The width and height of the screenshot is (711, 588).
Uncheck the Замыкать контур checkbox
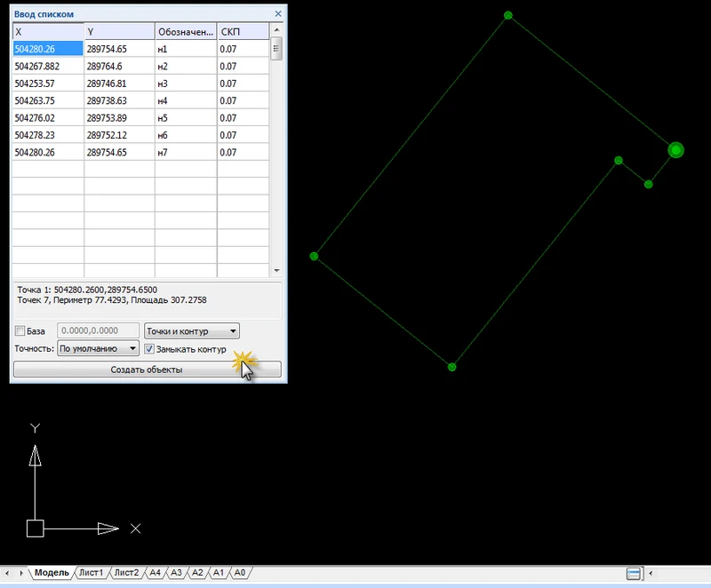[x=149, y=349]
